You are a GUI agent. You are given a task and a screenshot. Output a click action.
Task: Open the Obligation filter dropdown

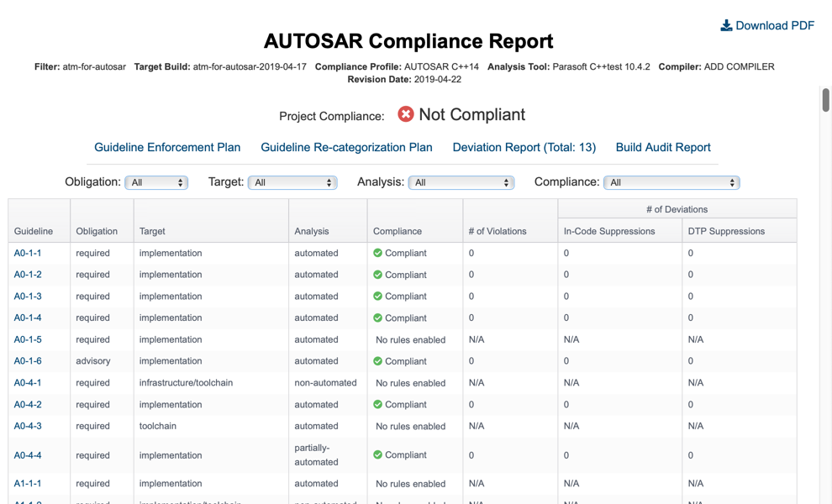(x=156, y=182)
